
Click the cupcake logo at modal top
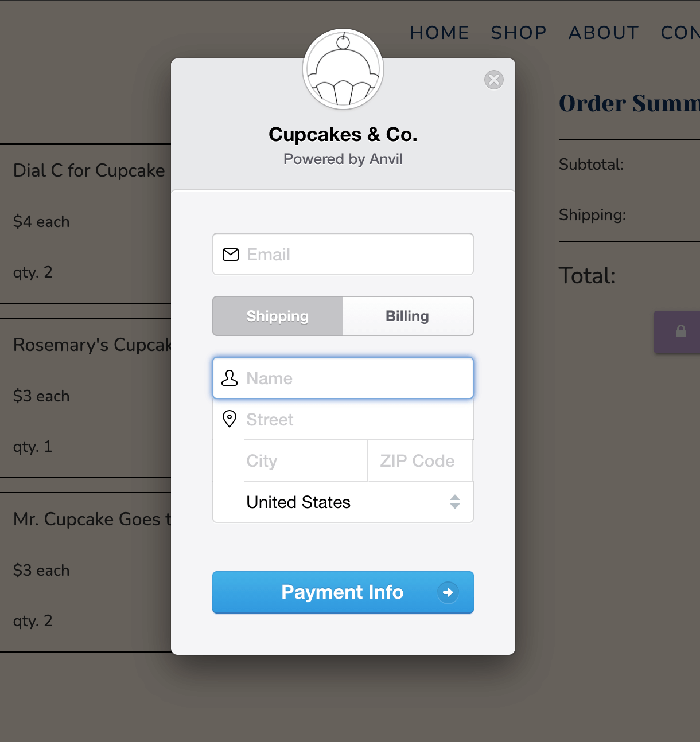343,69
